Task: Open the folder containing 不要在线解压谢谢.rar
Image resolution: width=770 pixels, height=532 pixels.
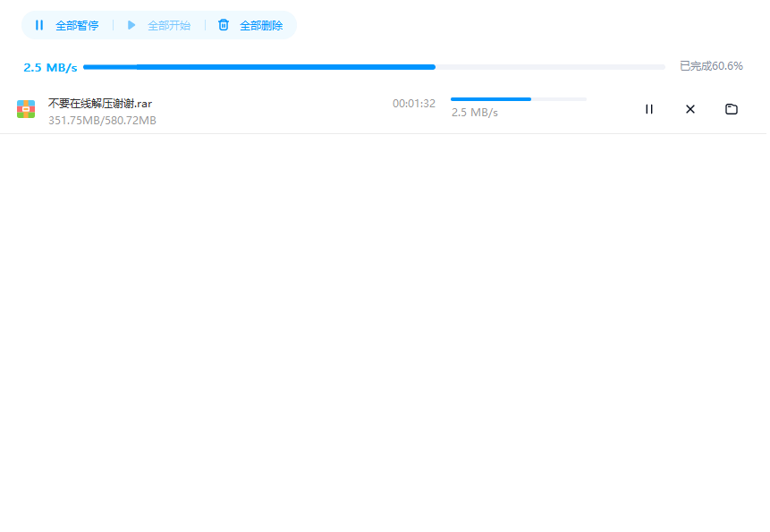Action: (x=732, y=109)
